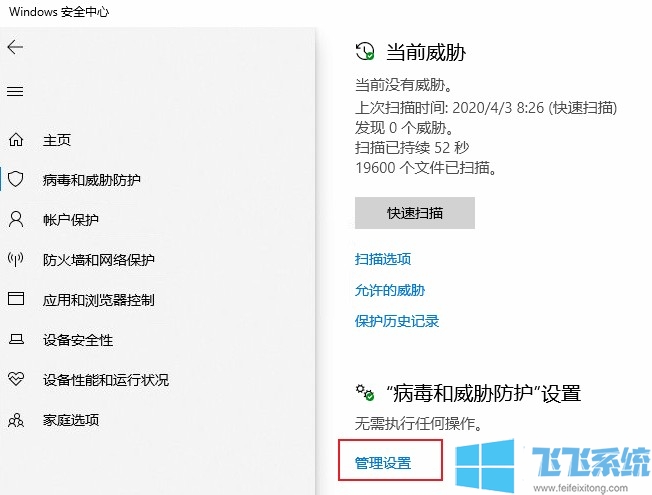652x495 pixels.
Task: Click the window icon for 应用和浏览器控制
Action: point(15,299)
